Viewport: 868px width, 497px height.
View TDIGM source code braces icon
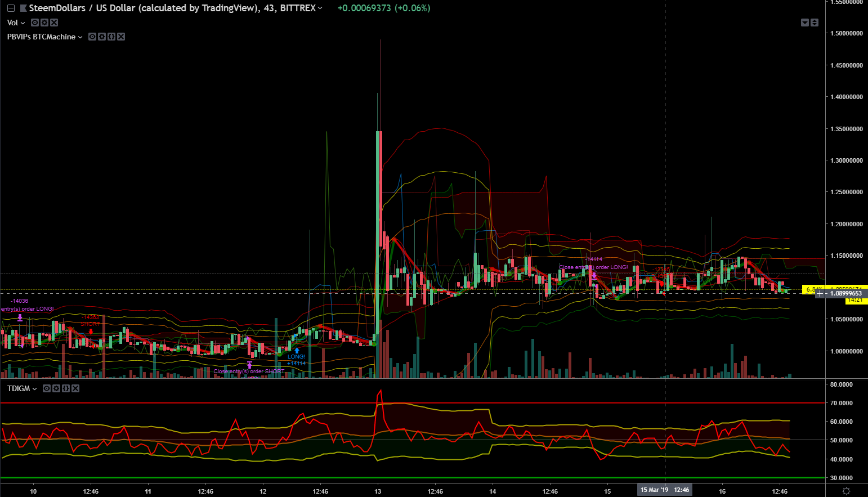(66, 388)
